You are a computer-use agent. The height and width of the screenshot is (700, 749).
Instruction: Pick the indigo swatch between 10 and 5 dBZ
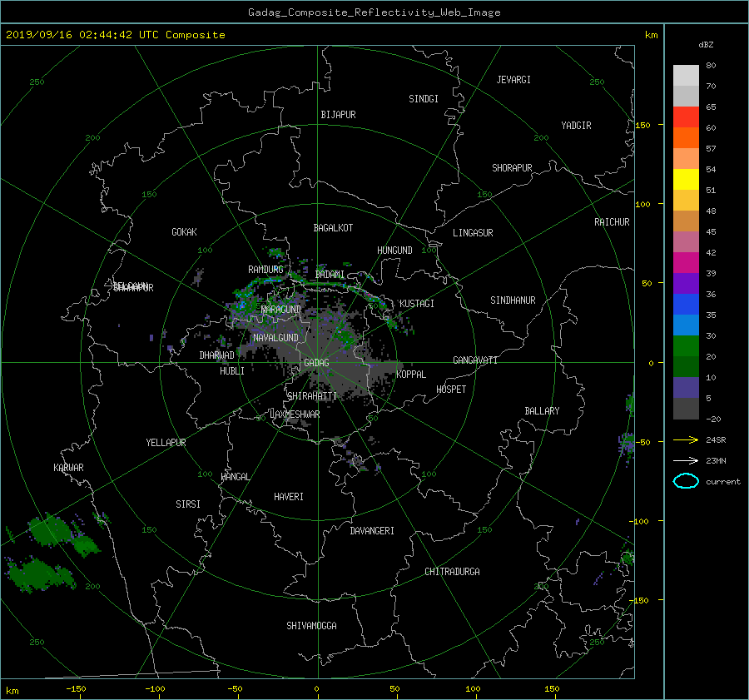click(686, 388)
